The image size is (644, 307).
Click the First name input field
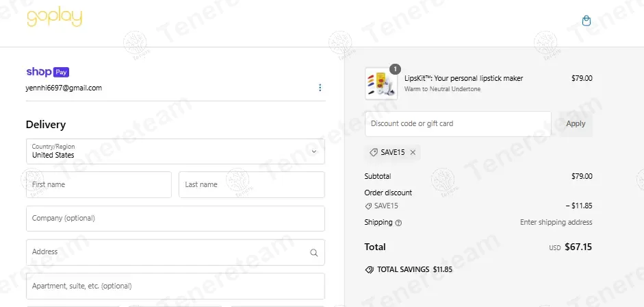pos(99,184)
